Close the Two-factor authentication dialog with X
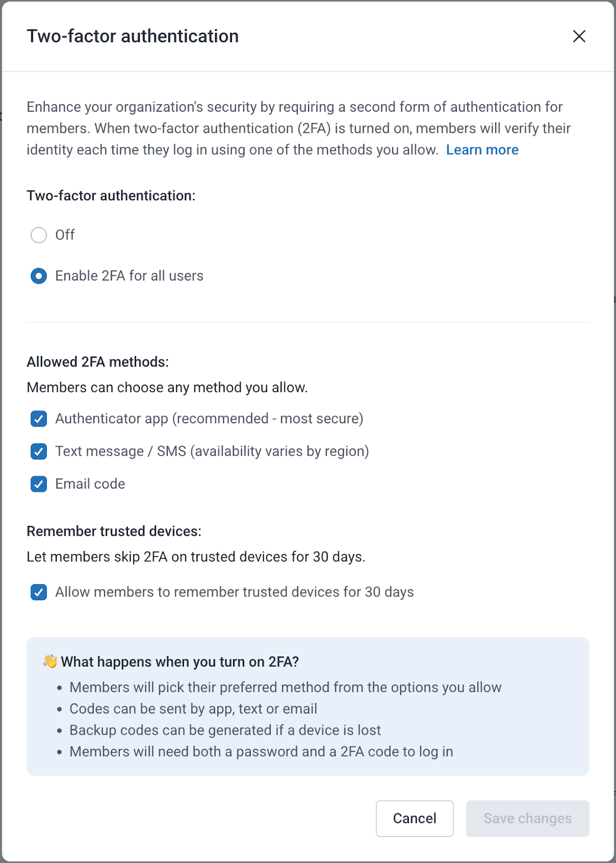Image resolution: width=616 pixels, height=863 pixels. point(579,36)
